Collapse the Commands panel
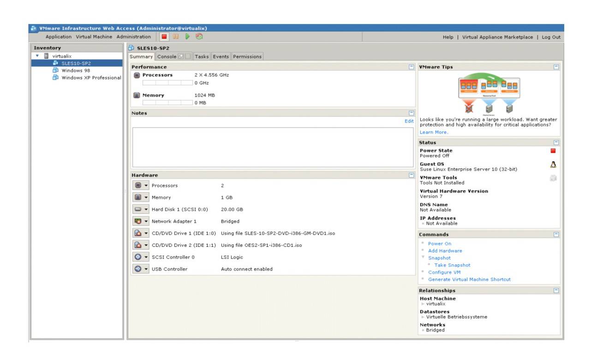 pos(556,234)
